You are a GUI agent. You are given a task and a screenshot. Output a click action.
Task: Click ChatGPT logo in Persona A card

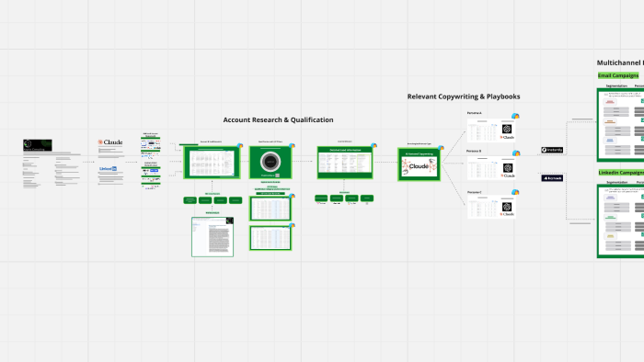507,129
